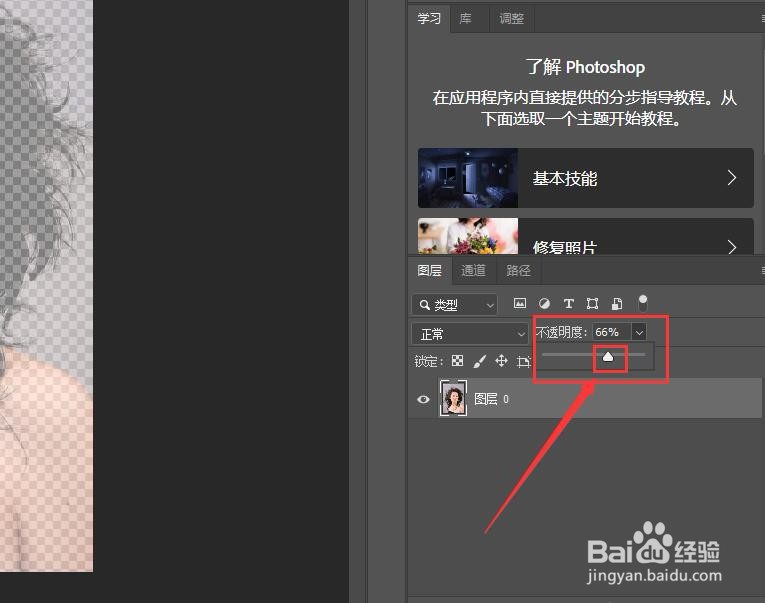Lock position move icon
Screen dimensions: 765x603
click(502, 361)
